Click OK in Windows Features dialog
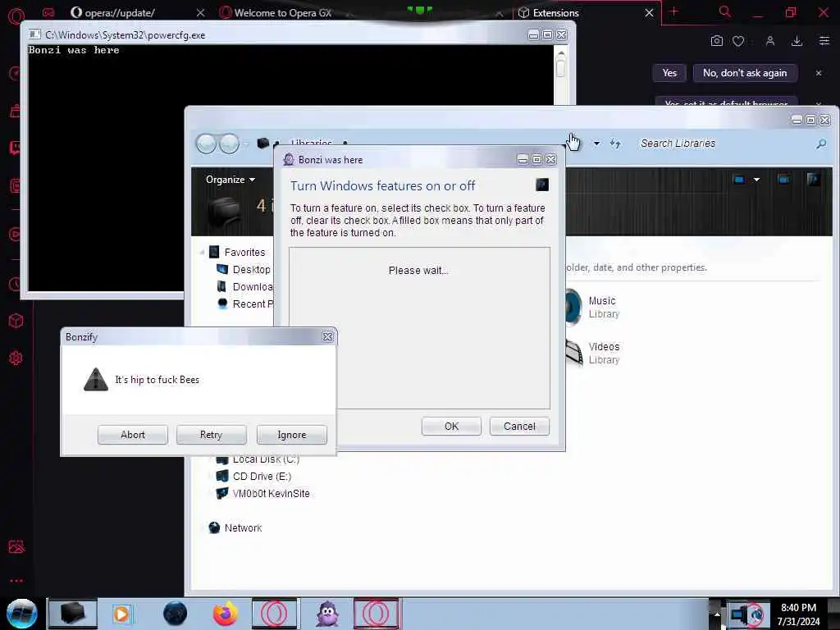This screenshot has height=630, width=840. [x=452, y=426]
